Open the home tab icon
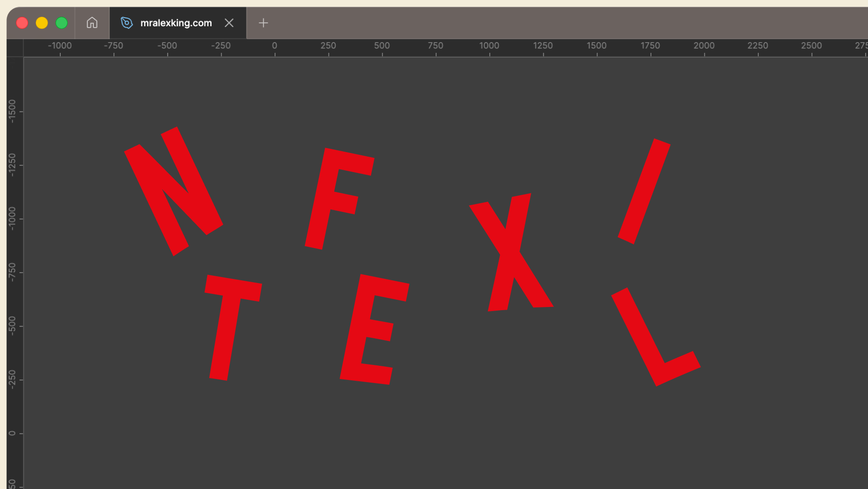Viewport: 868px width, 489px height. [92, 23]
